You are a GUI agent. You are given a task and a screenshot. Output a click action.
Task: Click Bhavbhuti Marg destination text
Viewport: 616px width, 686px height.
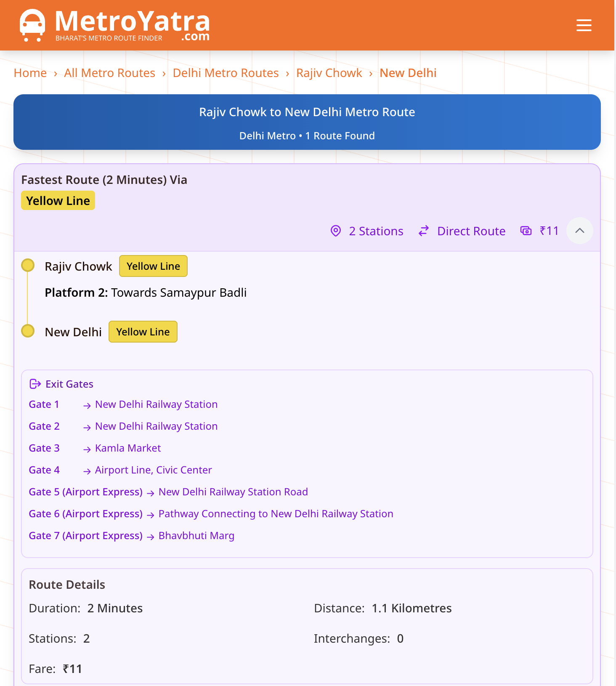[x=196, y=536]
